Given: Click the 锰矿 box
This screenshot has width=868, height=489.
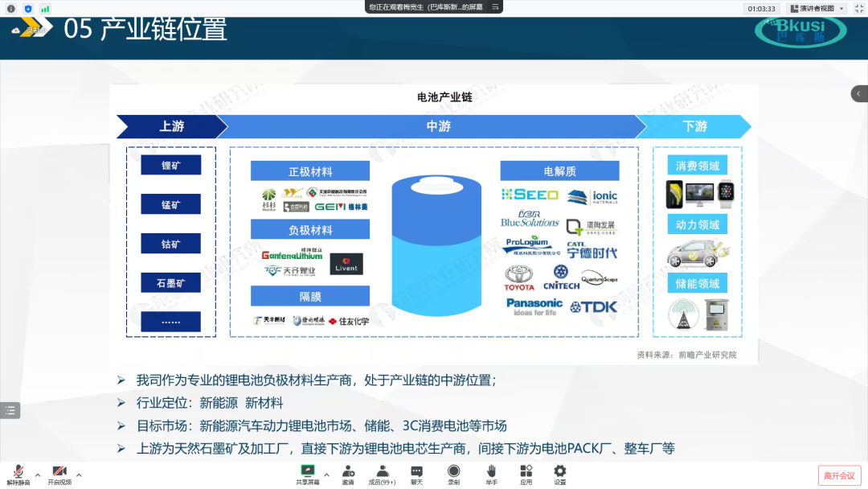Looking at the screenshot, I should point(170,204).
